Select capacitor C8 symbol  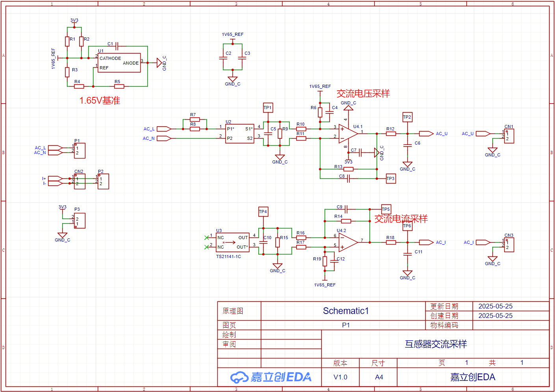(x=349, y=178)
